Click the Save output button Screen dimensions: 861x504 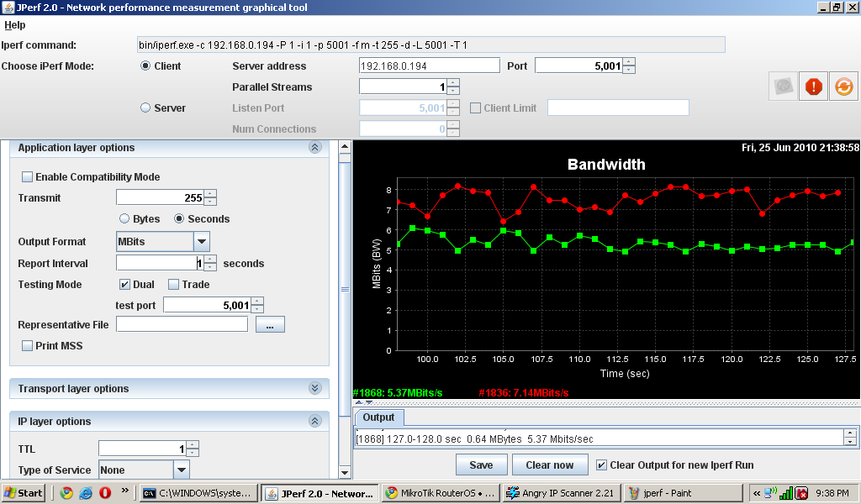(481, 465)
